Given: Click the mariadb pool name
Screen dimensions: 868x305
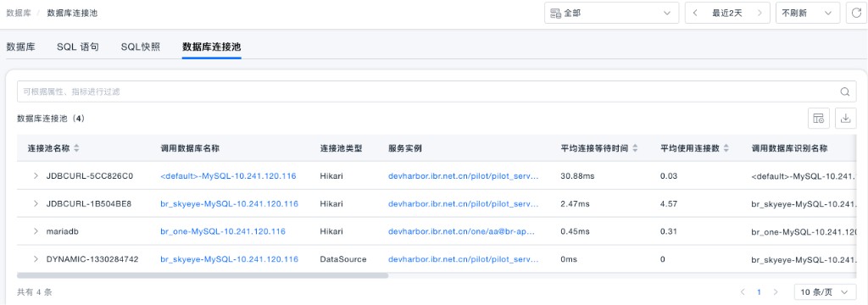Looking at the screenshot, I should pos(63,231).
